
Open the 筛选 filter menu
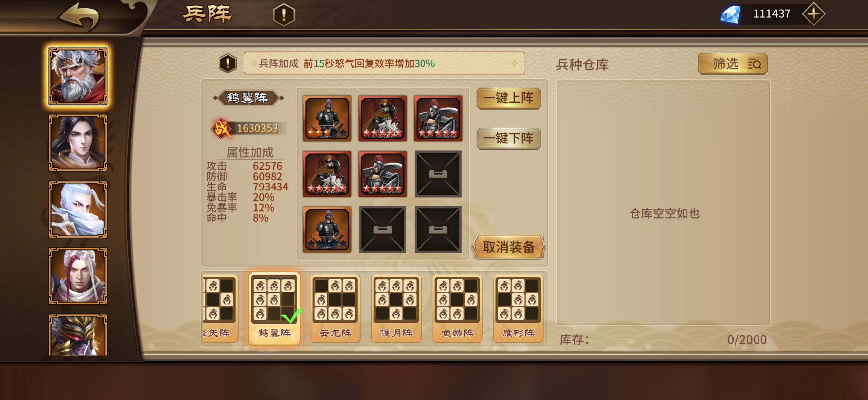pos(733,64)
